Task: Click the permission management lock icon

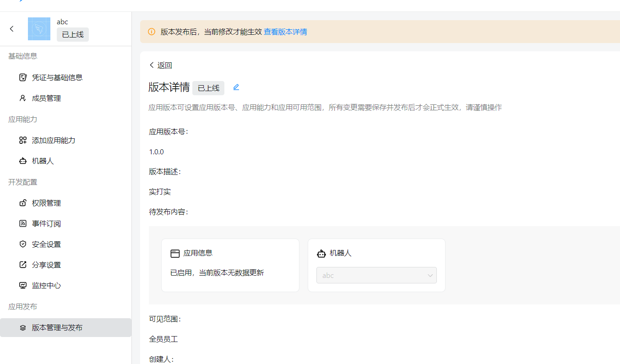Action: tap(23, 203)
